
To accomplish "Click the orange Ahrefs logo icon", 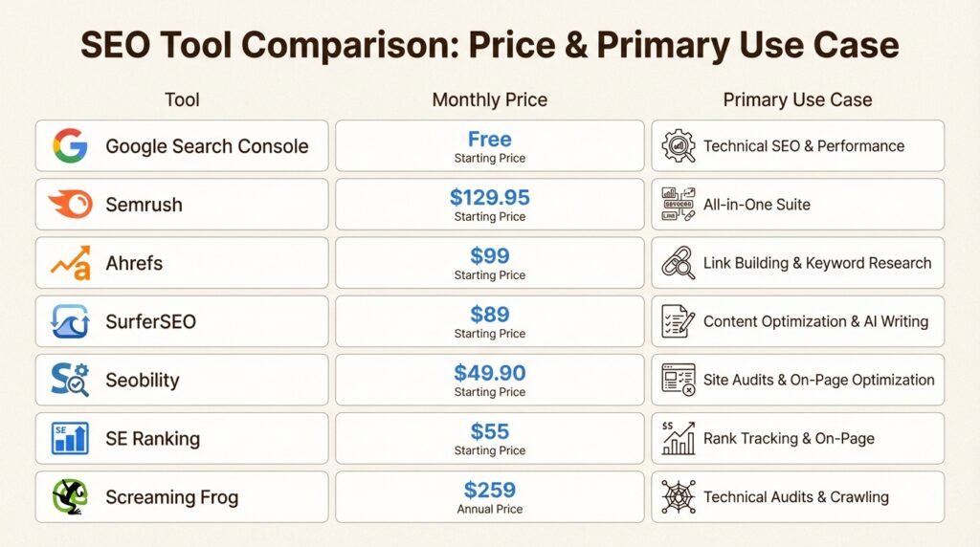I will pos(70,263).
